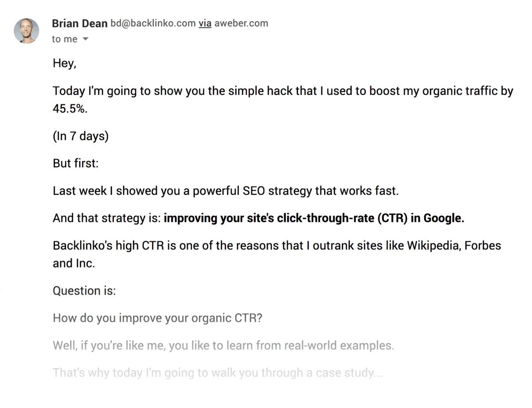532x408 pixels.
Task: Click the "45.5%." text
Action: (70, 109)
